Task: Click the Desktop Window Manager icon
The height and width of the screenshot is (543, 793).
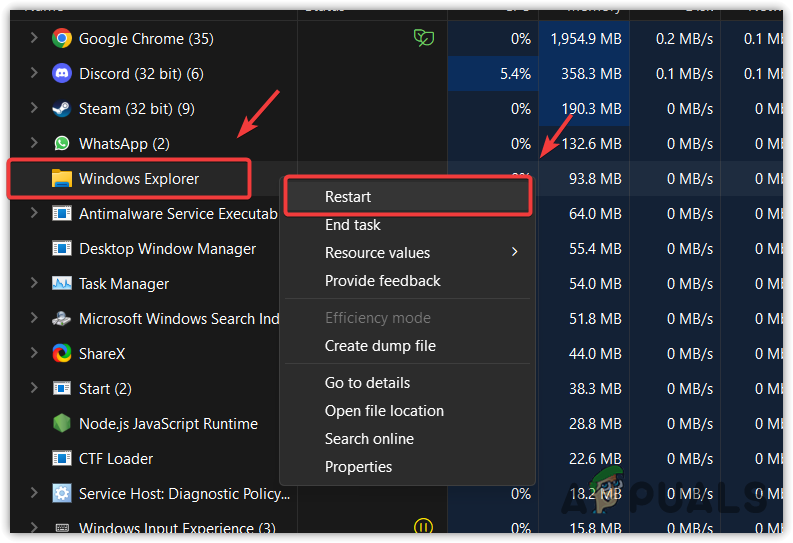Action: (62, 248)
